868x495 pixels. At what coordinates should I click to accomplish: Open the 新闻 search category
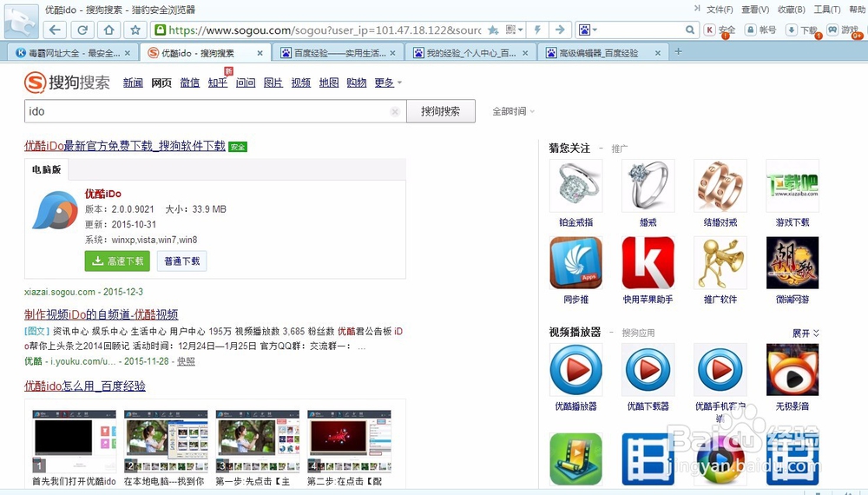(133, 82)
